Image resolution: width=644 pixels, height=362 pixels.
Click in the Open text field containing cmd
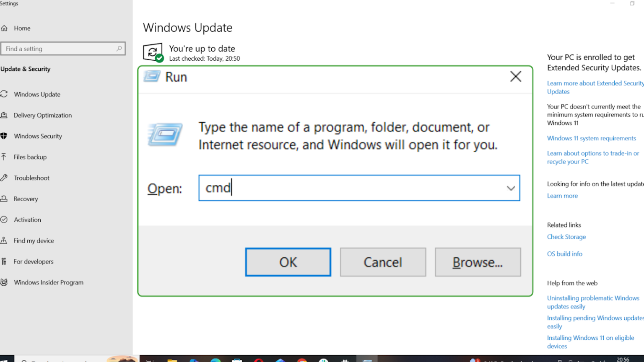[352, 188]
